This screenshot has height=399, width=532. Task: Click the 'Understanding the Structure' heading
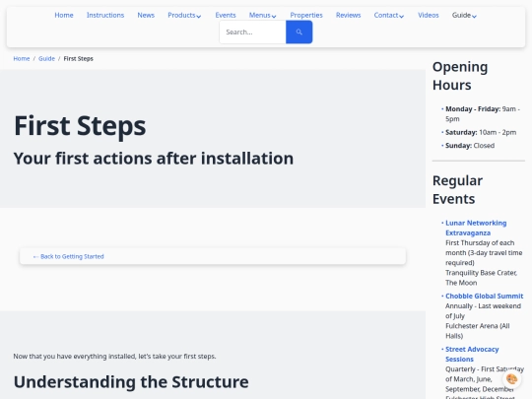click(131, 381)
